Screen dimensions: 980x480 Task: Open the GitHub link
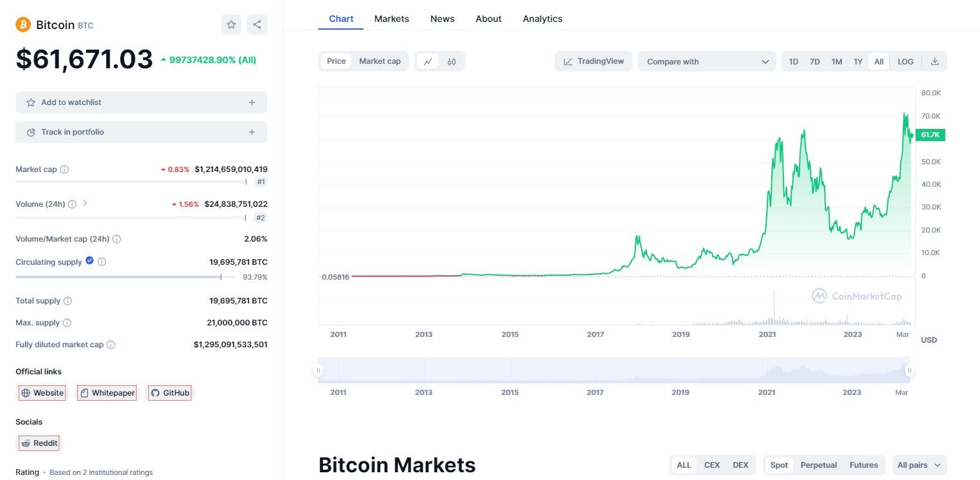point(169,393)
